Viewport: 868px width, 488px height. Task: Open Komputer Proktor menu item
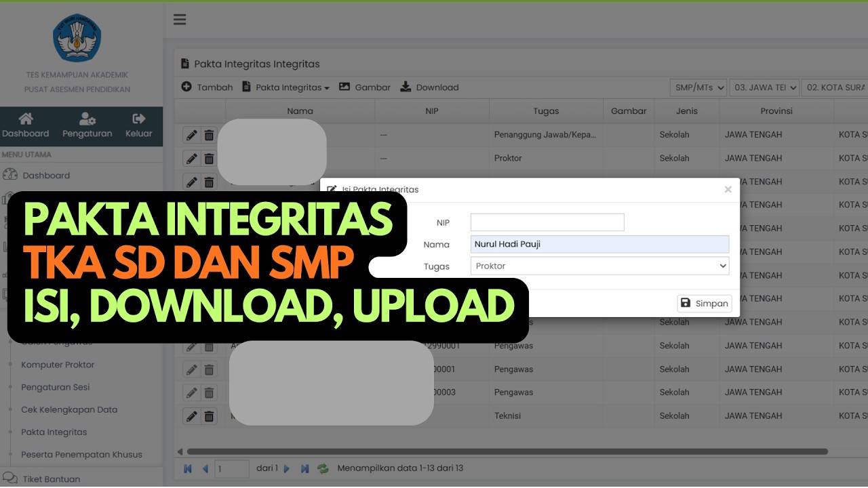click(x=58, y=365)
